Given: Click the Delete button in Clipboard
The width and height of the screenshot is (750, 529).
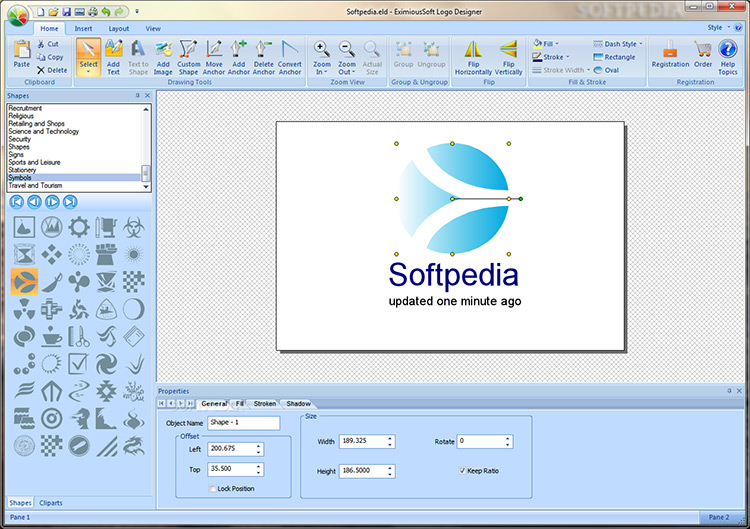Looking at the screenshot, I should [x=52, y=70].
